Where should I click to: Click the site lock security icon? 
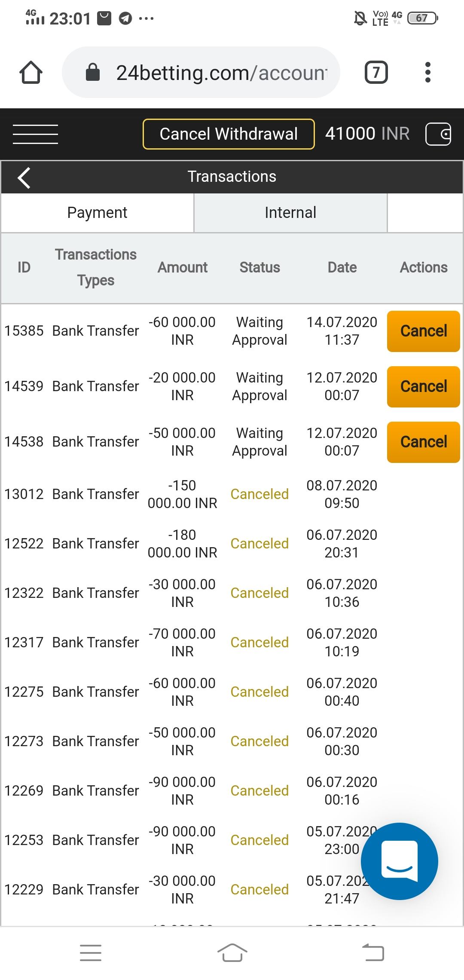point(93,72)
